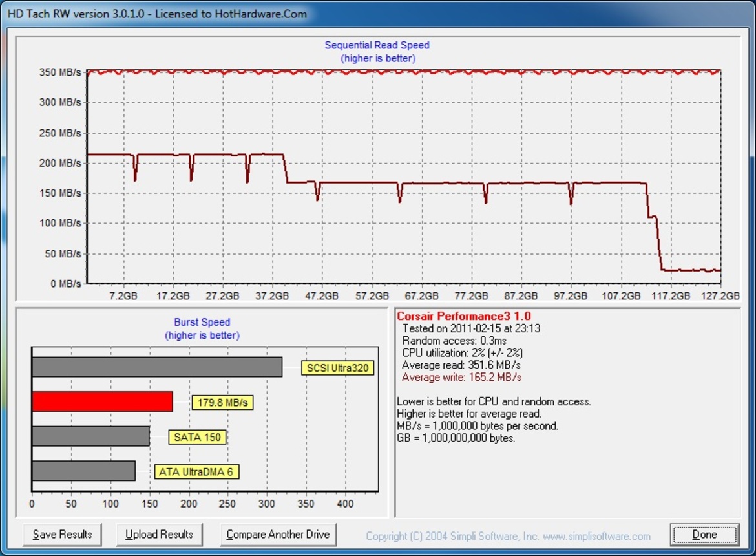Click the SATA 150 gray bar
Viewport: 756px width, 556px height.
point(90,436)
